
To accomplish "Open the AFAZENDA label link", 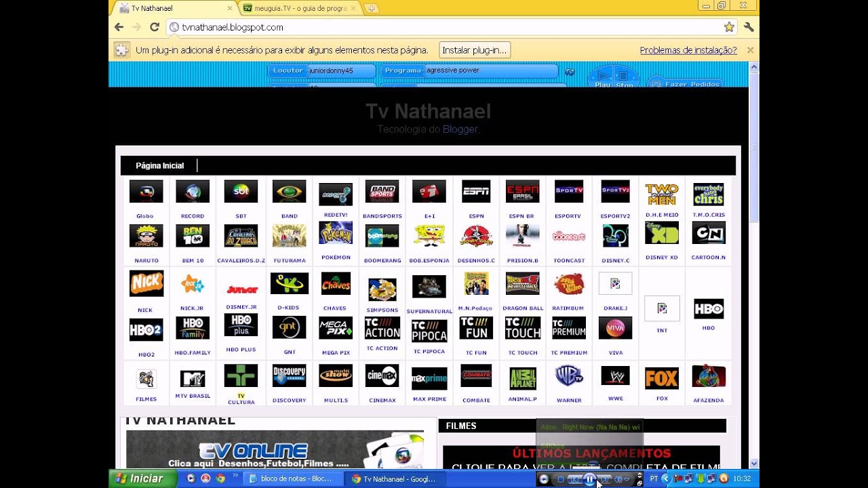I will point(709,401).
